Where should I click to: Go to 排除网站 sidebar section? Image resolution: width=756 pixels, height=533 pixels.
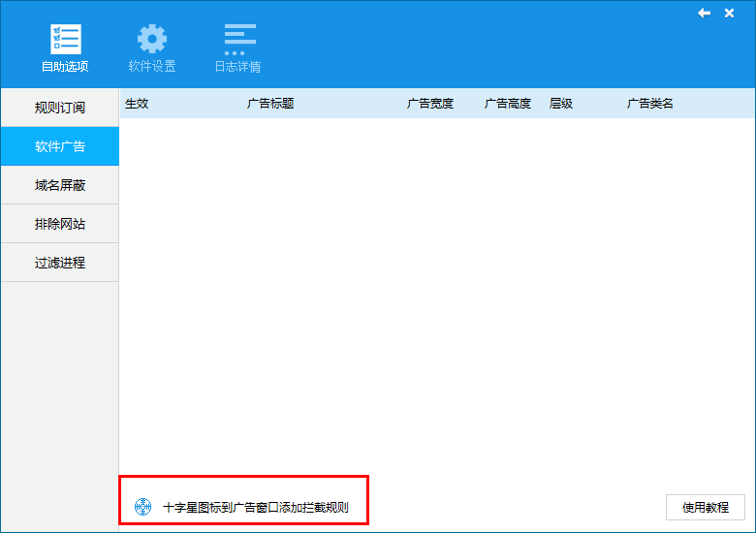coord(60,224)
